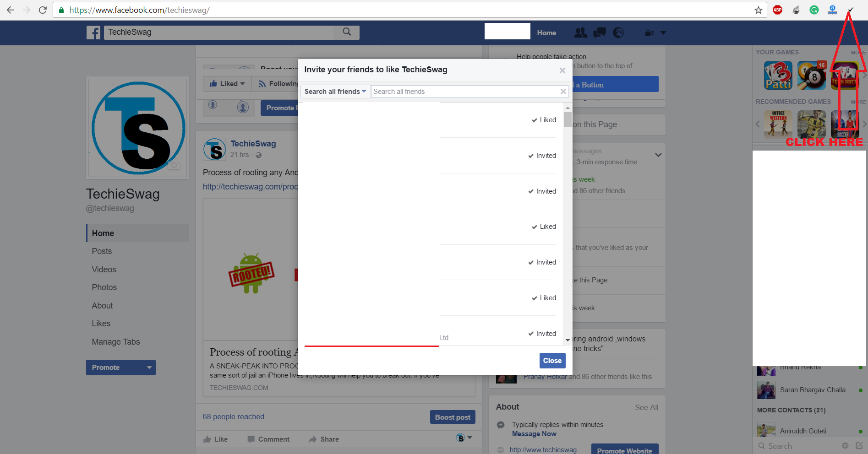868x454 pixels.
Task: Open the Office Western recommended game
Action: click(x=778, y=124)
